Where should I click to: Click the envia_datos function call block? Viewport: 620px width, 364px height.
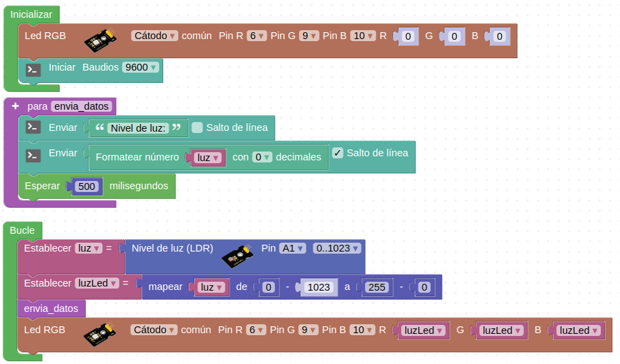(51, 308)
